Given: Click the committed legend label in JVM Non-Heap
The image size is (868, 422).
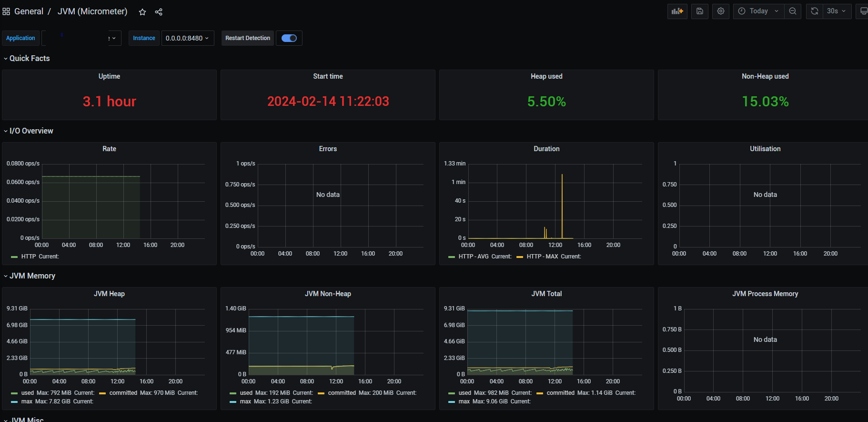Looking at the screenshot, I should tap(342, 393).
